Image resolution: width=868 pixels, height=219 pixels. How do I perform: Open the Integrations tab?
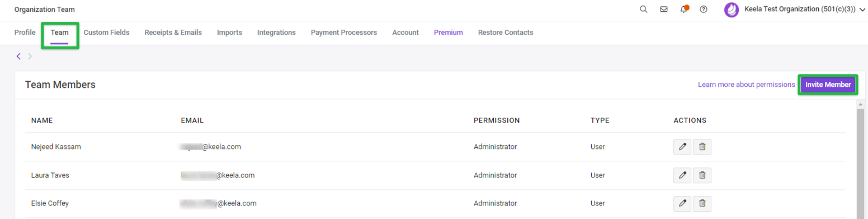pyautogui.click(x=276, y=32)
